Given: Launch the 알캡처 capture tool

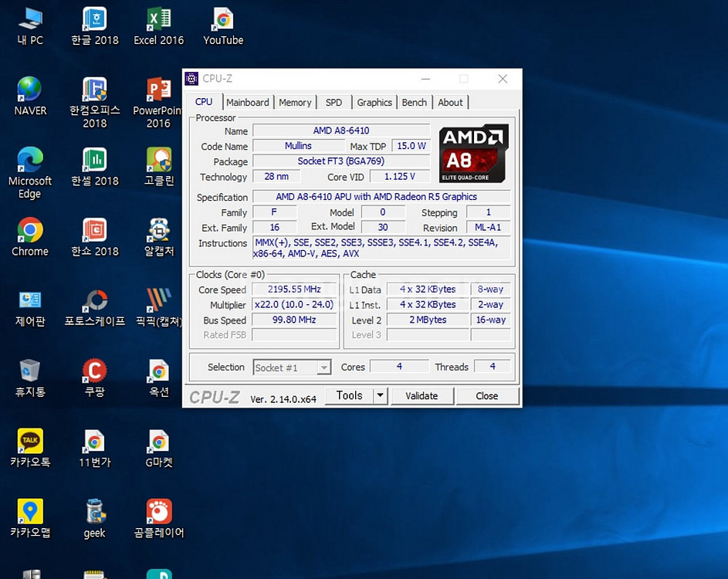Looking at the screenshot, I should [159, 237].
